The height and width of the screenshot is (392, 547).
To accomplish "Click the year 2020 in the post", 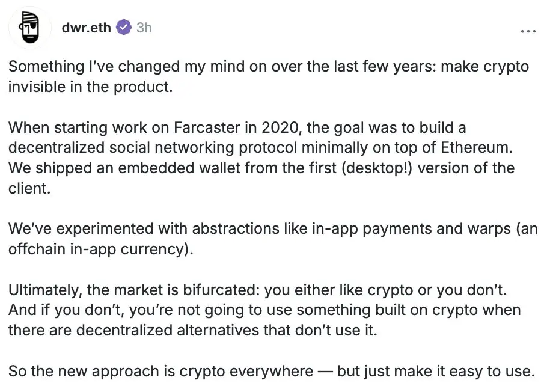I will [281, 127].
